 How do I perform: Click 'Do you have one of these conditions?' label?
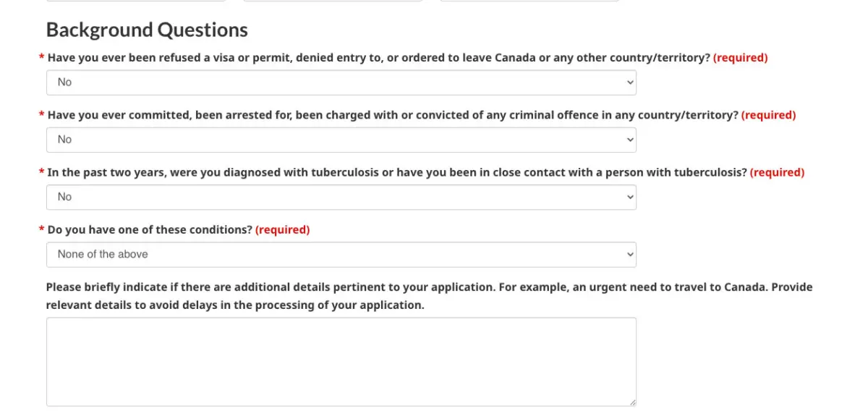(150, 229)
